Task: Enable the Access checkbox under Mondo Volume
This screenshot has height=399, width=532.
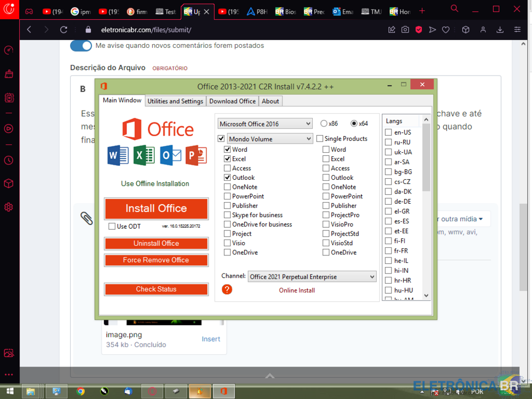Action: 228,168
